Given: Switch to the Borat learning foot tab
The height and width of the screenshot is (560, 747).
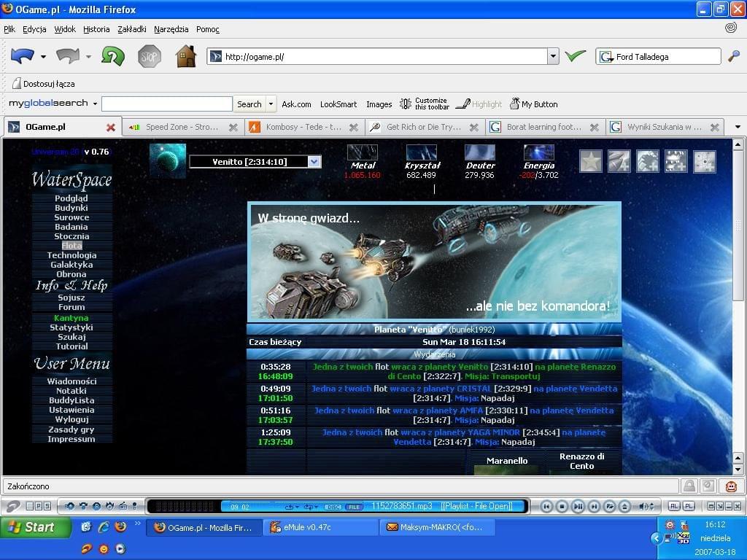Looking at the screenshot, I should [546, 127].
